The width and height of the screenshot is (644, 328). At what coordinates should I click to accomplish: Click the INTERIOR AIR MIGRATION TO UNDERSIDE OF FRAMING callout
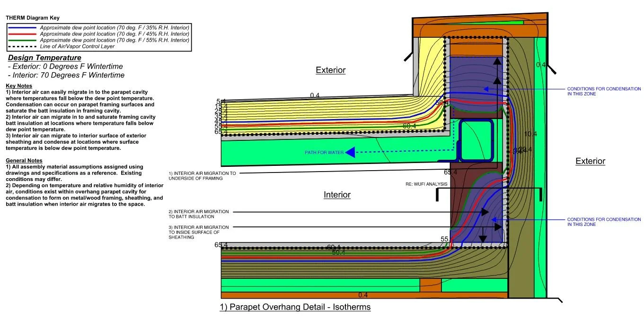click(202, 176)
